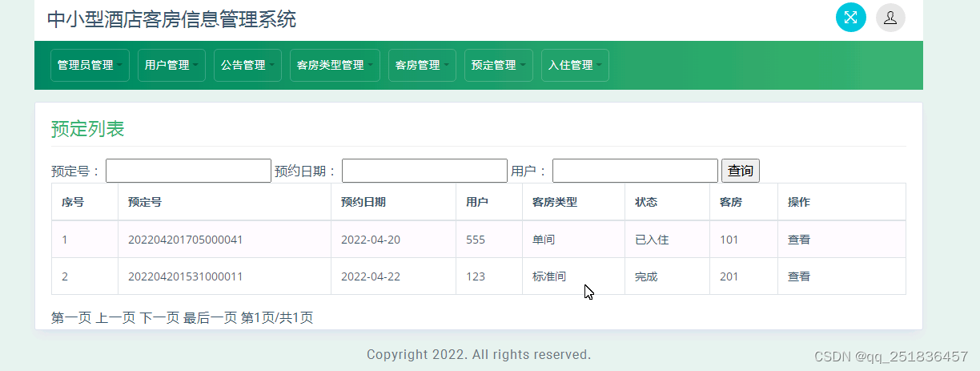Click the 查询 button
Screen dimensions: 980x371
[741, 171]
